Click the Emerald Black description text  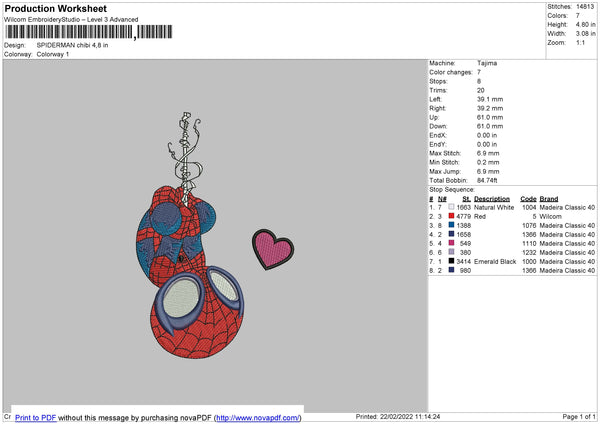coord(495,261)
